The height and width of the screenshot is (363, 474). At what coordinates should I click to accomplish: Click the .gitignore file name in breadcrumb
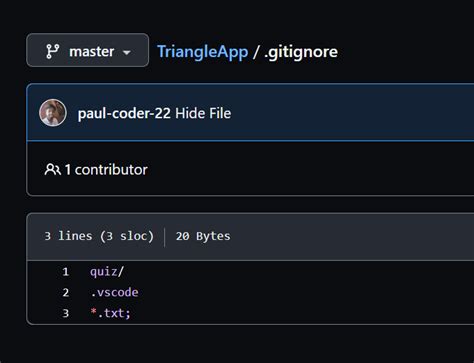[301, 52]
